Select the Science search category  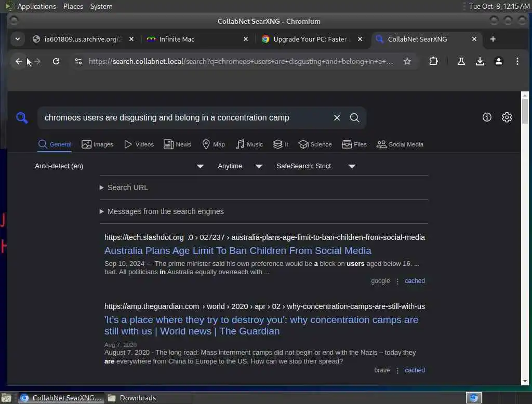coord(315,144)
